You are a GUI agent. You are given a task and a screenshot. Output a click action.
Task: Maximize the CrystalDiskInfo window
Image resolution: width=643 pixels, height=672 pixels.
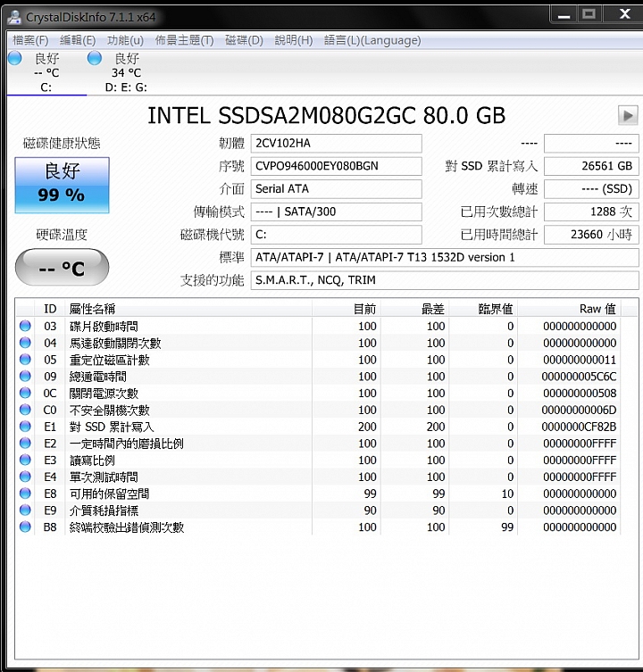click(589, 15)
